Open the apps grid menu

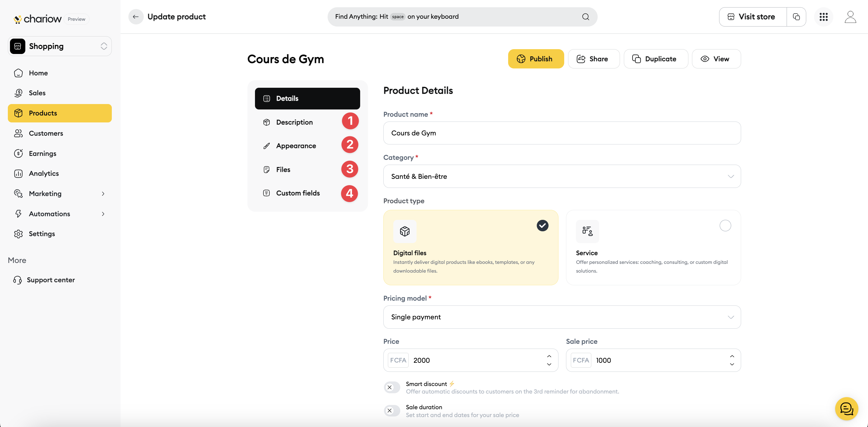tap(823, 17)
